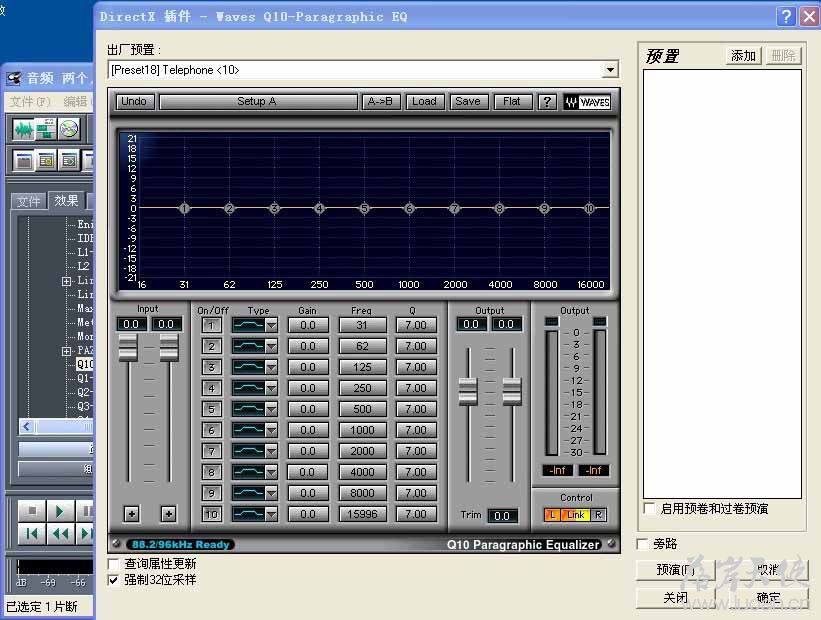Open band 10 filter type dropdown
The width and height of the screenshot is (821, 620).
[271, 514]
